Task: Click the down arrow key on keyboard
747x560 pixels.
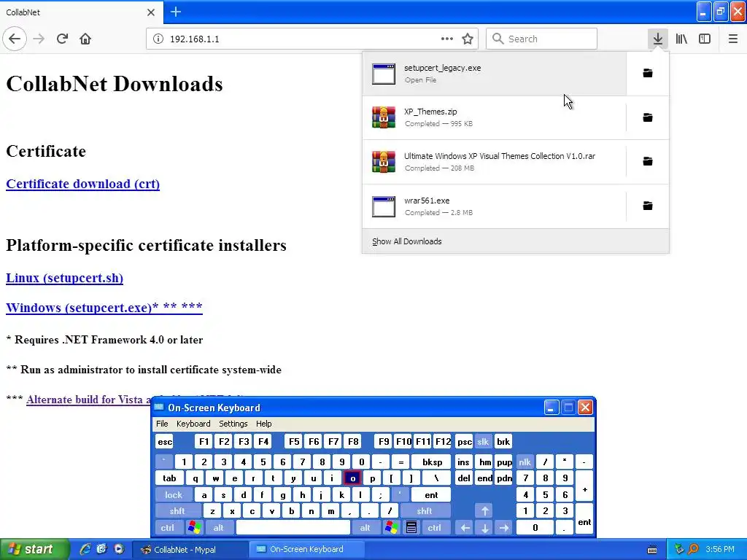Action: 484,528
